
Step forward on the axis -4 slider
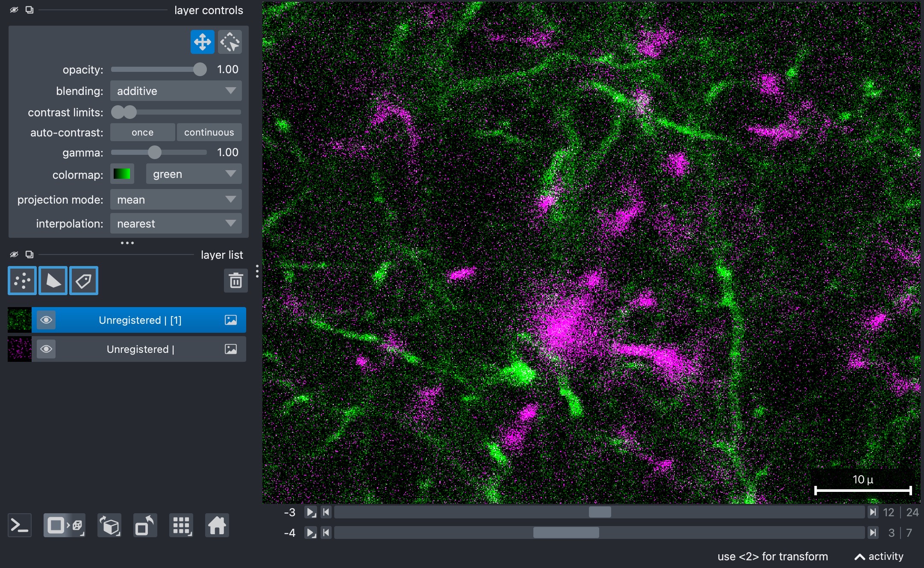tap(873, 532)
